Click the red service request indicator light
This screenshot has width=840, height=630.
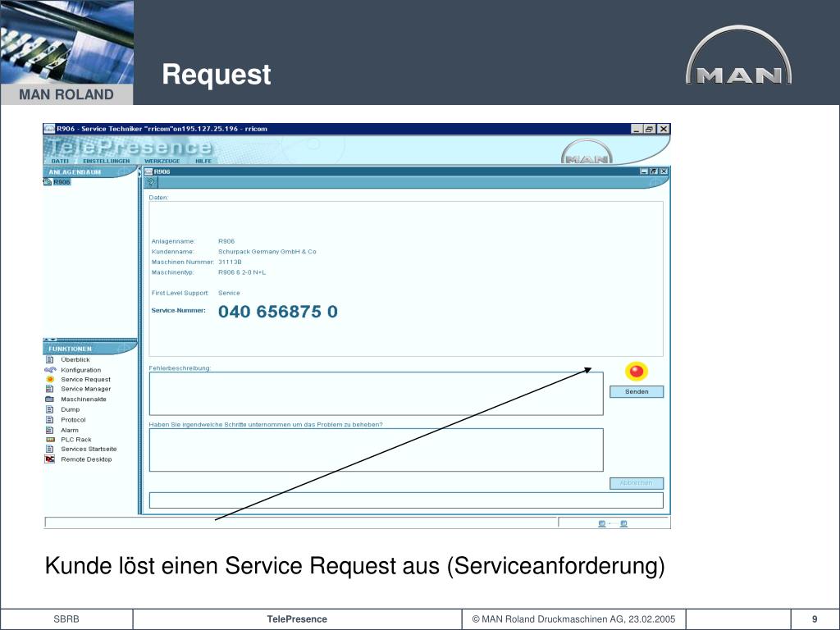pyautogui.click(x=636, y=371)
